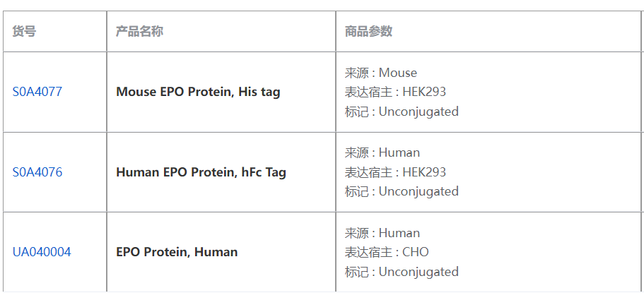Click the 货号 column header
This screenshot has width=644, height=300.
point(24,31)
